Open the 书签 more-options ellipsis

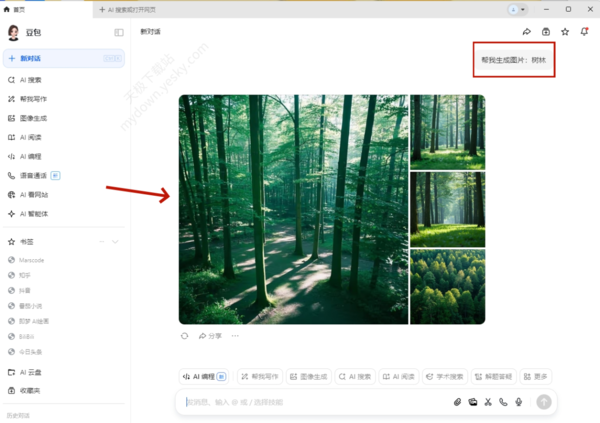coord(102,242)
